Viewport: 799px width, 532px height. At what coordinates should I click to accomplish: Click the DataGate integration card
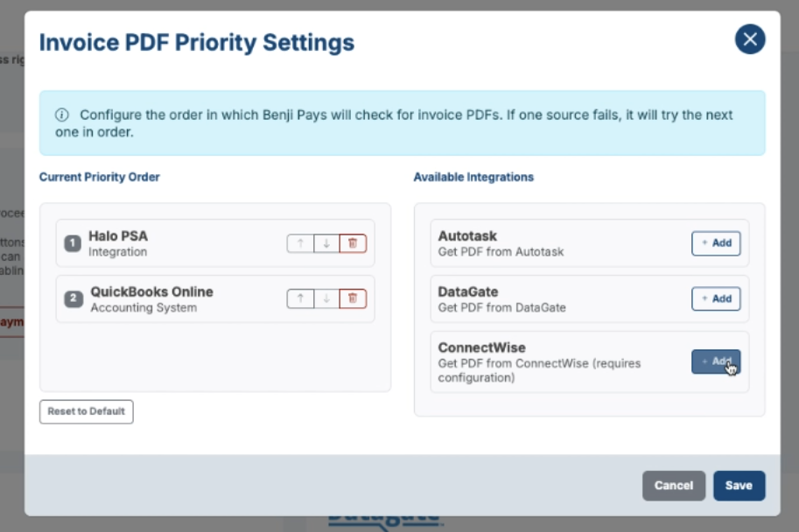click(x=590, y=299)
